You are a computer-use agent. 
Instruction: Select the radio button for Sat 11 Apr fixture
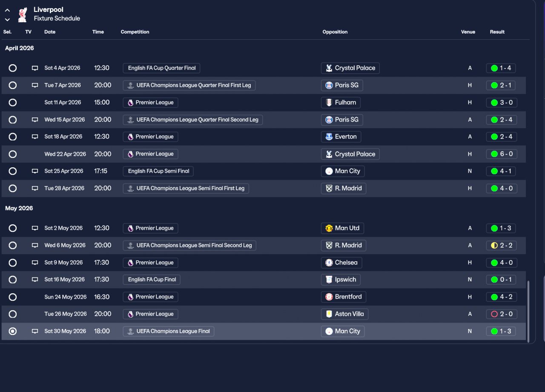[13, 103]
